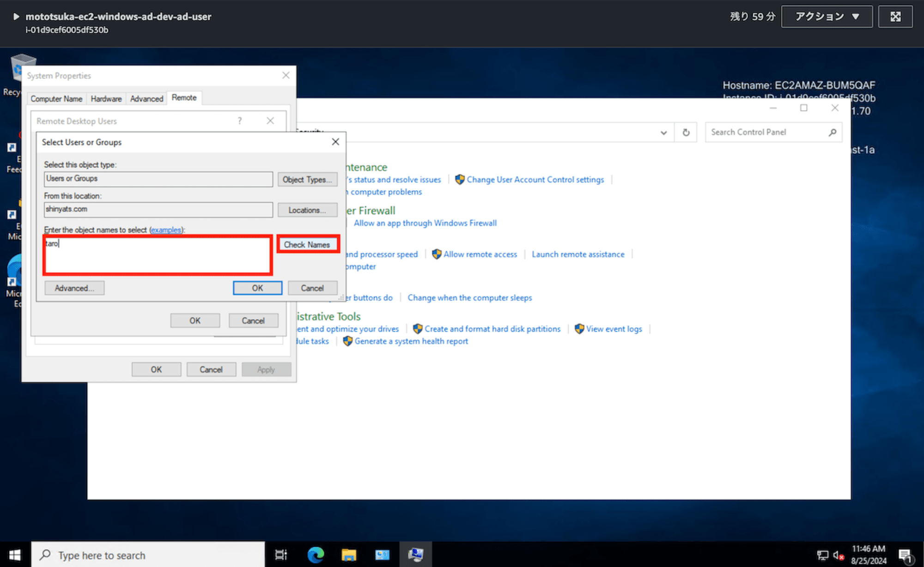Image resolution: width=924 pixels, height=567 pixels.
Task: Click Allow app through Windows Firewall
Action: [425, 223]
